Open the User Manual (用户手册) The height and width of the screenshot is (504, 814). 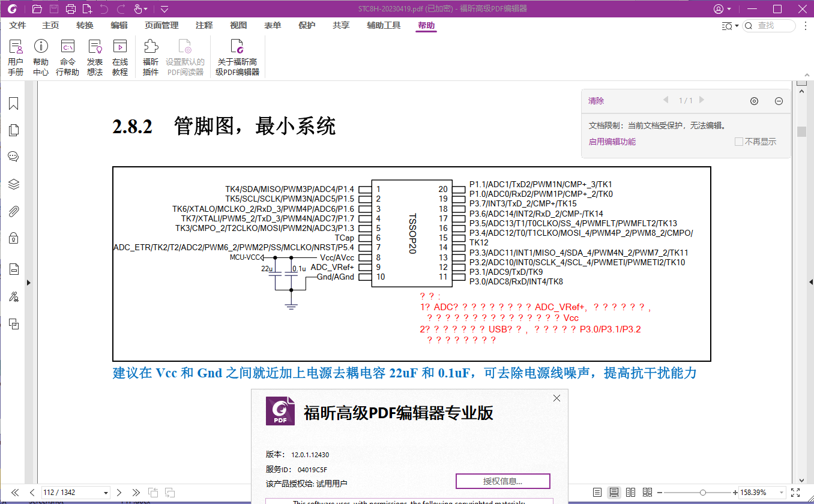point(16,58)
